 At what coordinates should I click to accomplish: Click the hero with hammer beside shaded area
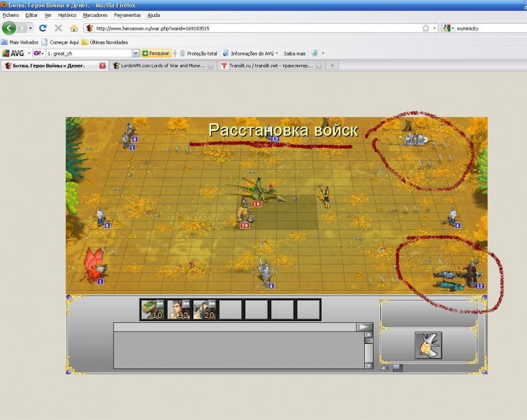(326, 196)
